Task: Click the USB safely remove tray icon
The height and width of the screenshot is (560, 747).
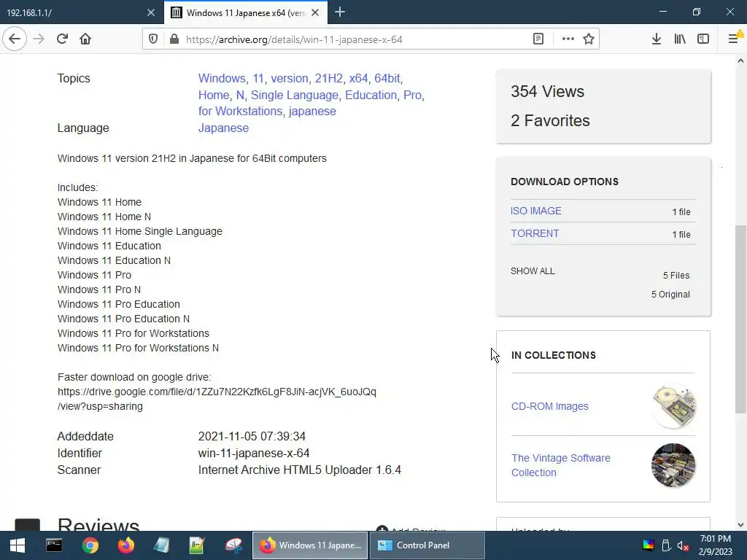Action: (x=666, y=545)
